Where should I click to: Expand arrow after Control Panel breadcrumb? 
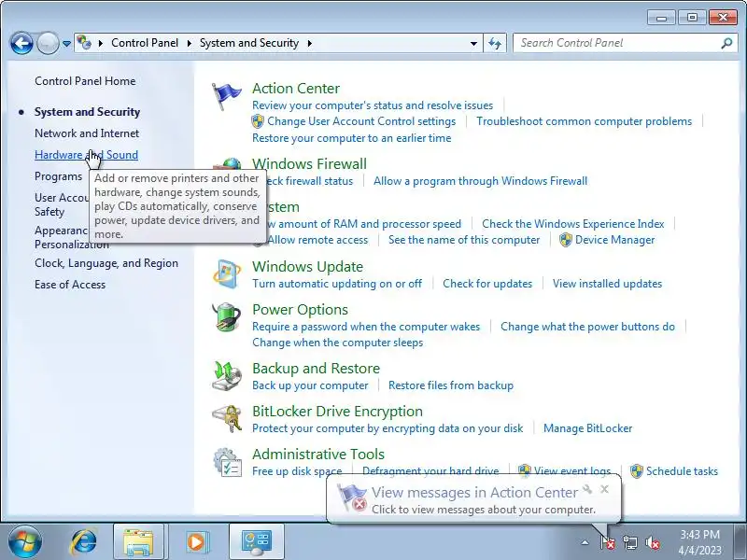(x=190, y=43)
